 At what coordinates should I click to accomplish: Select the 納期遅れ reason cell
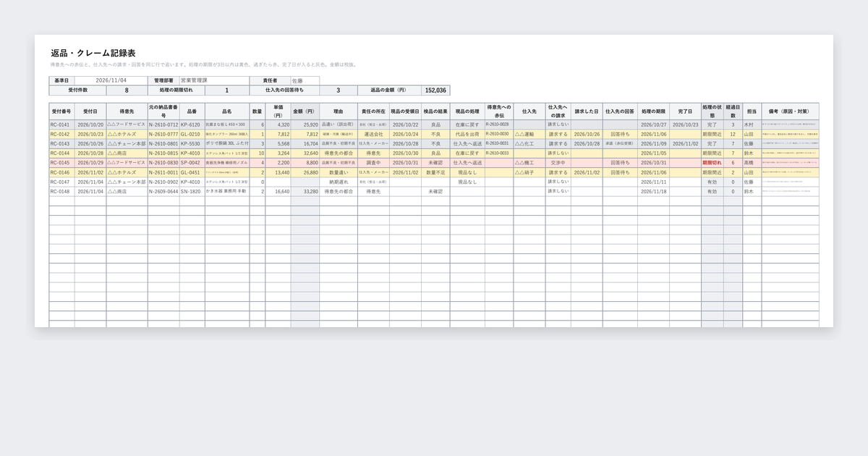click(339, 182)
